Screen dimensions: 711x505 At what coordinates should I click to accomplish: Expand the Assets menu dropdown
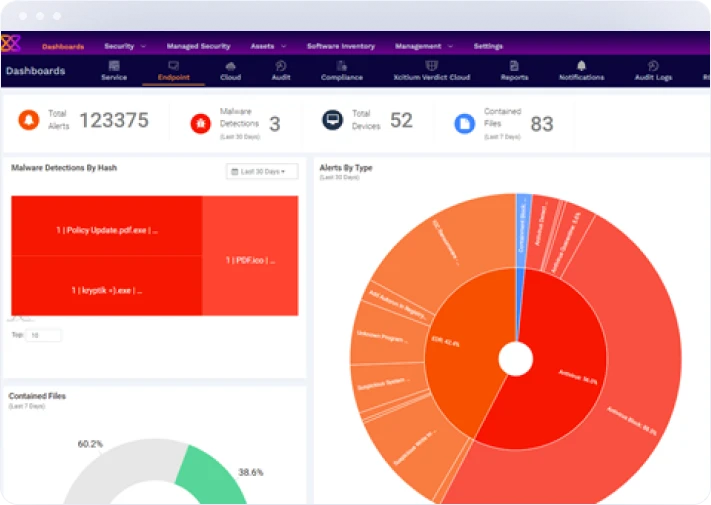[268, 46]
